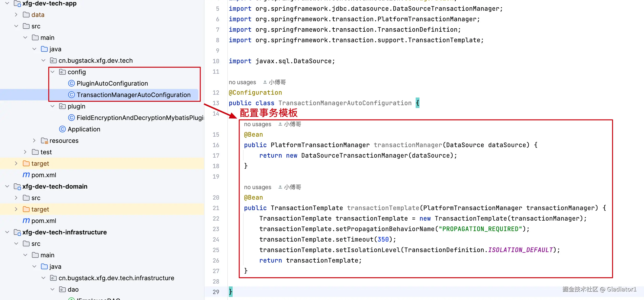Click 'no usages' hint above @Configuration
Screen dimensions: 644x300
pyautogui.click(x=242, y=82)
